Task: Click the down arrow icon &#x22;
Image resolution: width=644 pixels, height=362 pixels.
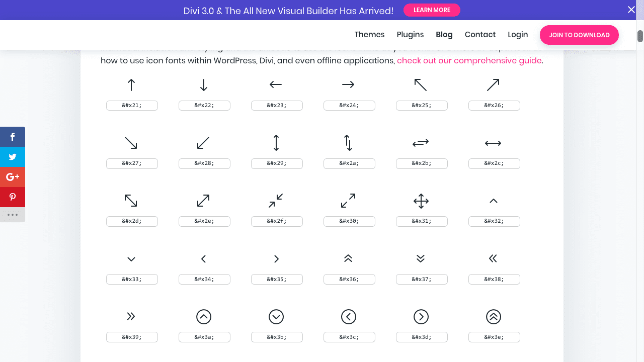Action: point(204,84)
